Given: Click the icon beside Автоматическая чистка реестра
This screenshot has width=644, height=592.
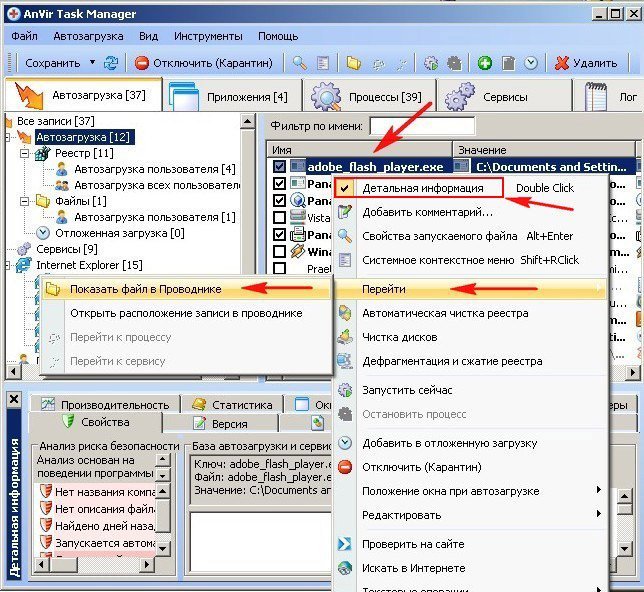Looking at the screenshot, I should [x=345, y=313].
